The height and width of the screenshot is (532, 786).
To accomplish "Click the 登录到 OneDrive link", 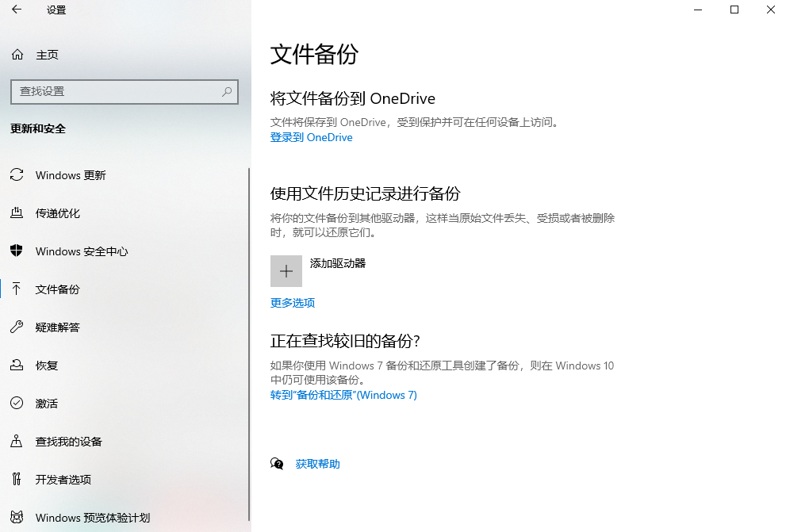I will pos(311,137).
